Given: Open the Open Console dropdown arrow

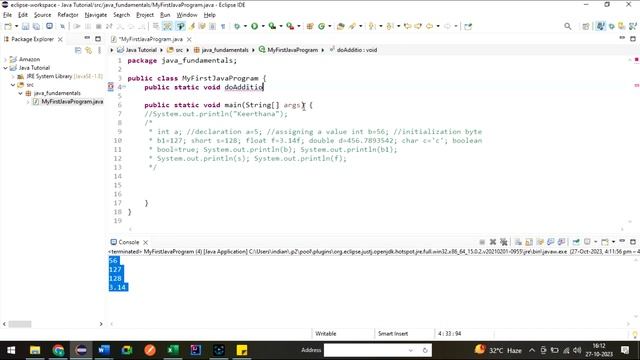Looking at the screenshot, I should click(x=613, y=242).
